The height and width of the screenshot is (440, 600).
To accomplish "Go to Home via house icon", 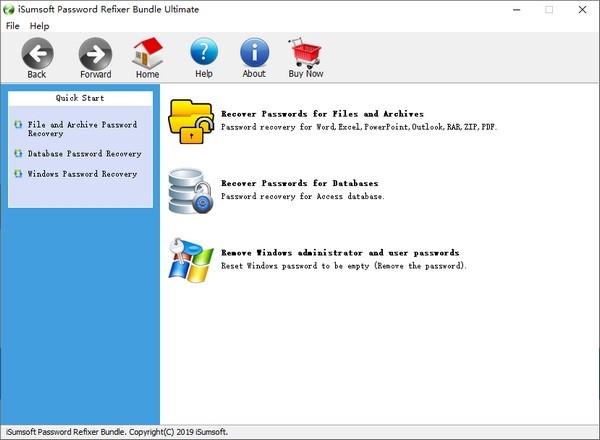I will [148, 53].
